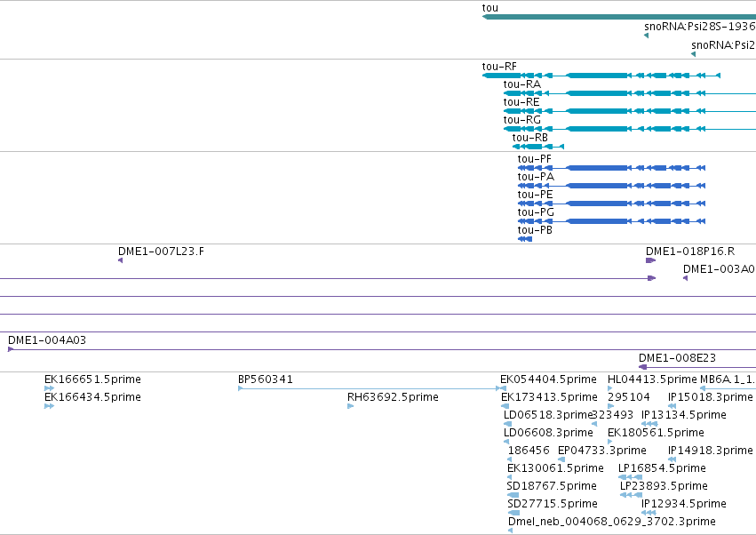
Task: Click the tou-RE transcript label
Action: point(521,102)
